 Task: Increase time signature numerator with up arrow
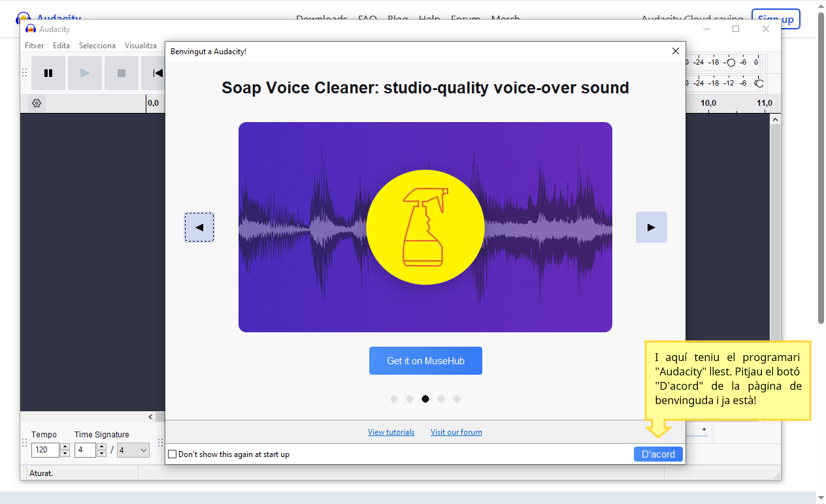[x=101, y=447]
